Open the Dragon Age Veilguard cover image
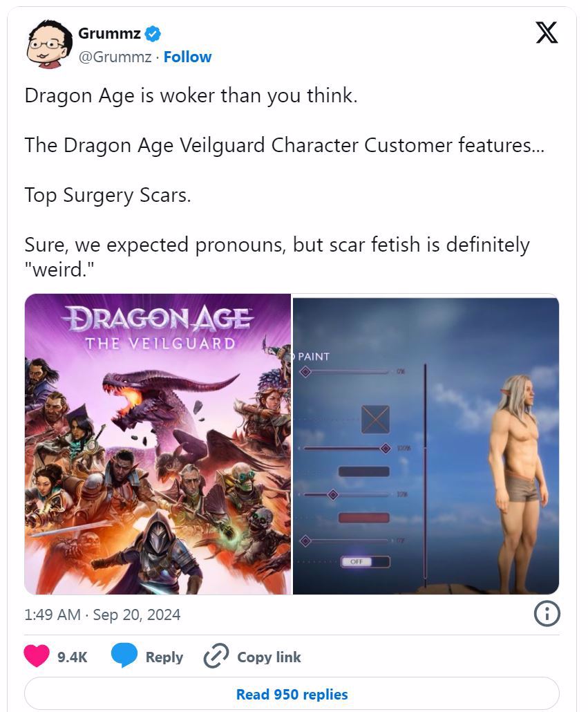This screenshot has width=588, height=712. (x=158, y=444)
